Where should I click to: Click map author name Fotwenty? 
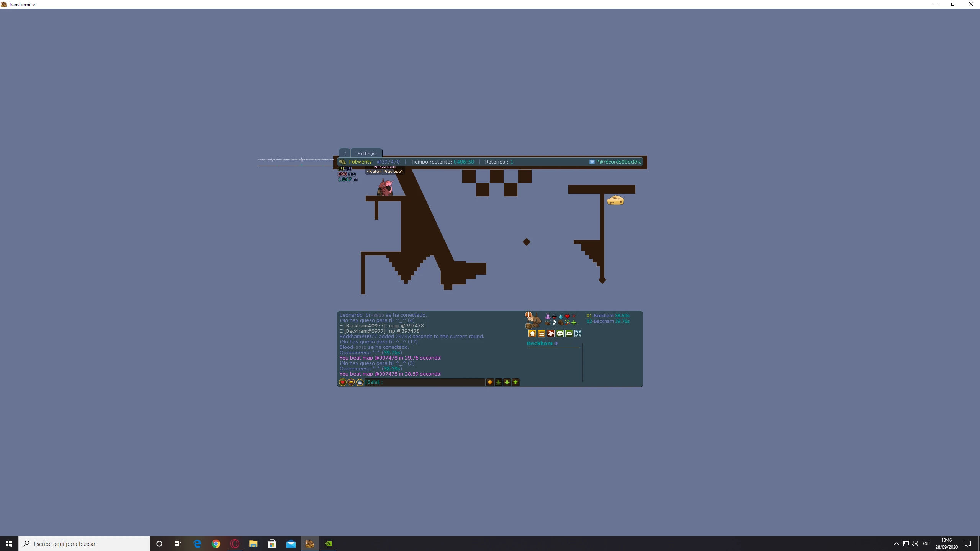pos(360,162)
